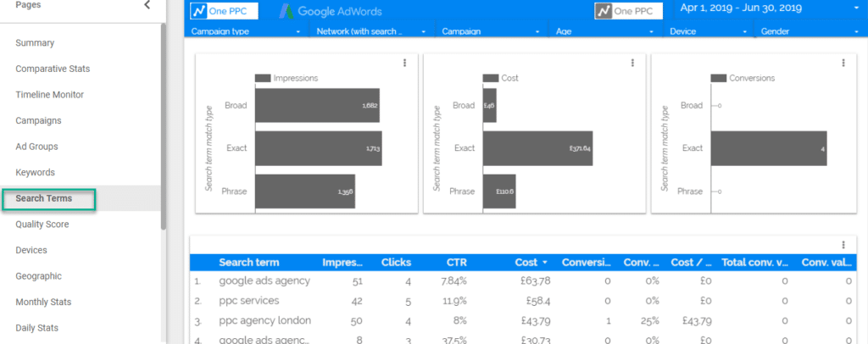
Task: Open the Impressions chart options menu
Action: coord(404,63)
